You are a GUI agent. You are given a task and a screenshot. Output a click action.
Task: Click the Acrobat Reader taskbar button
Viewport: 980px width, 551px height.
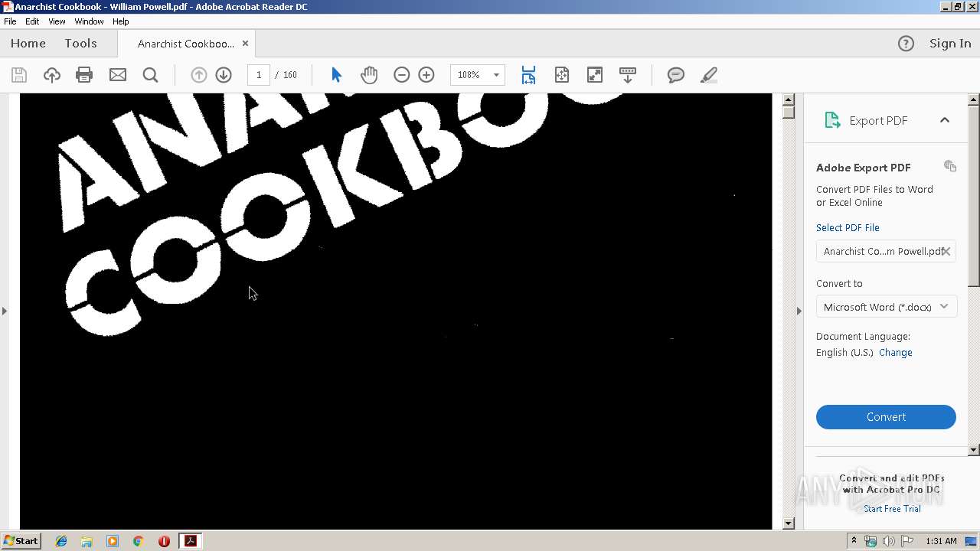point(190,541)
